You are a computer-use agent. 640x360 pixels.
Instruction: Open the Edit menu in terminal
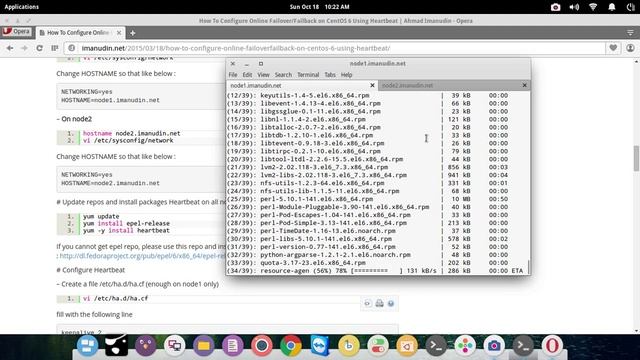tap(247, 75)
